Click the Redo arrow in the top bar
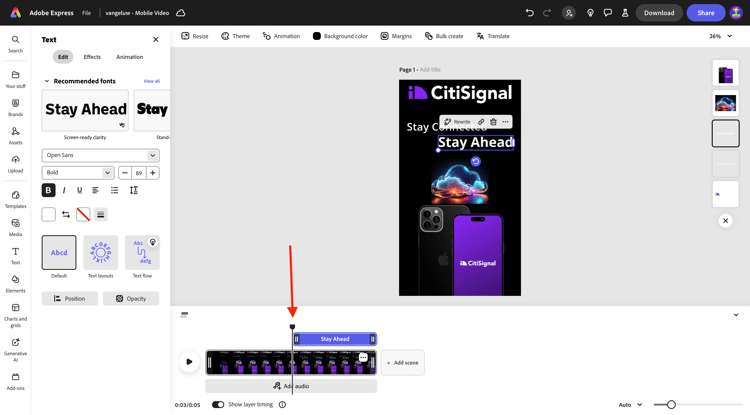 [547, 13]
